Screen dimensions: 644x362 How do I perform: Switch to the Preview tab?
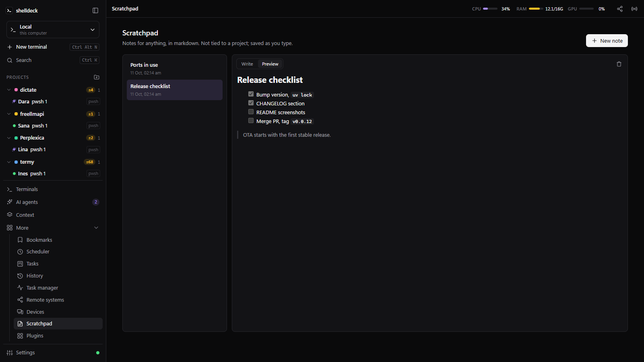click(270, 64)
